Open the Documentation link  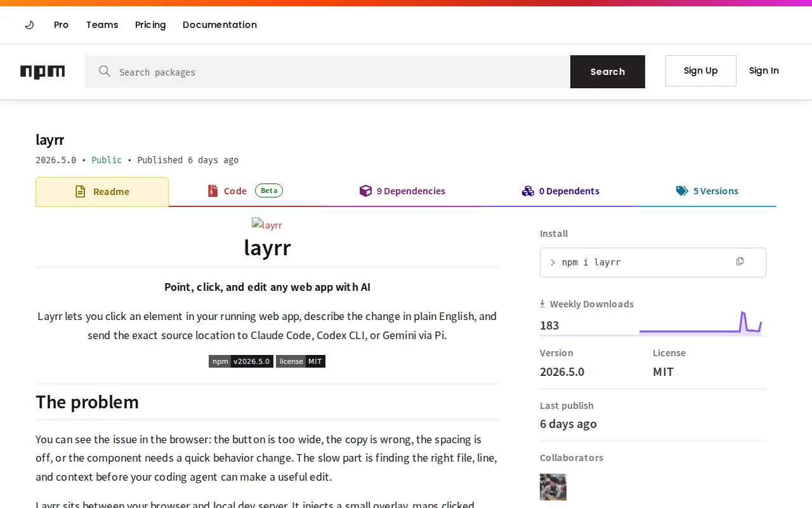219,25
